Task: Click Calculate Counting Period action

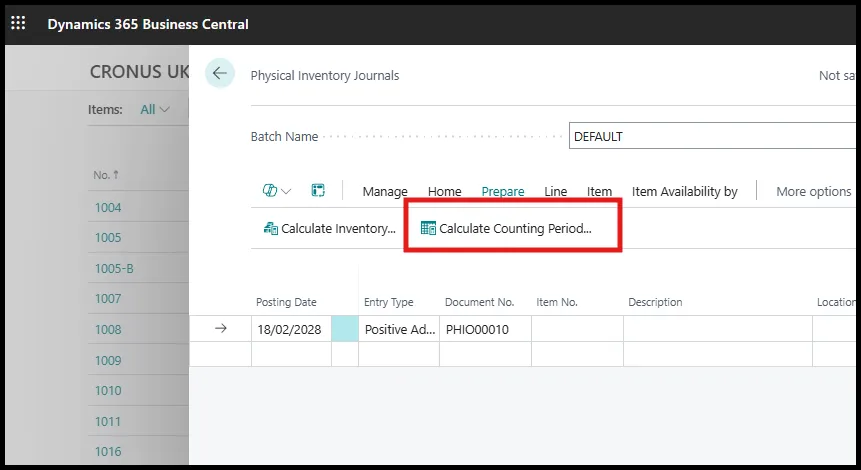Action: coord(506,228)
